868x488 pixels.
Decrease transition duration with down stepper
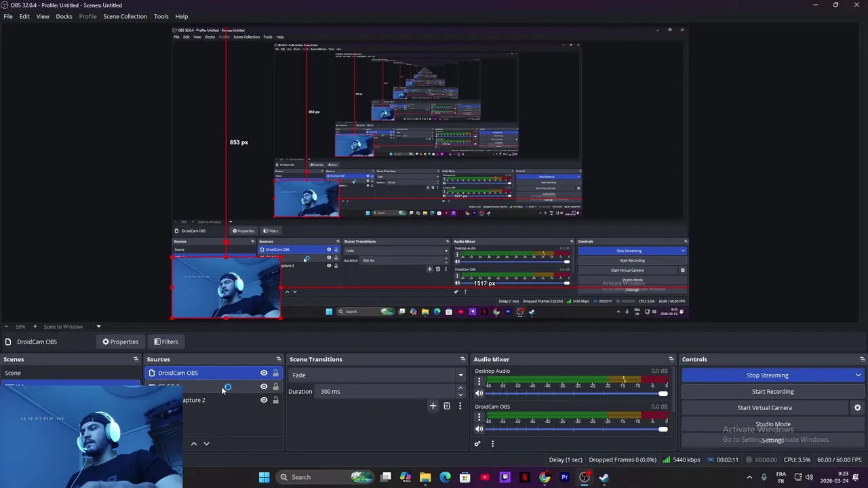tap(460, 394)
